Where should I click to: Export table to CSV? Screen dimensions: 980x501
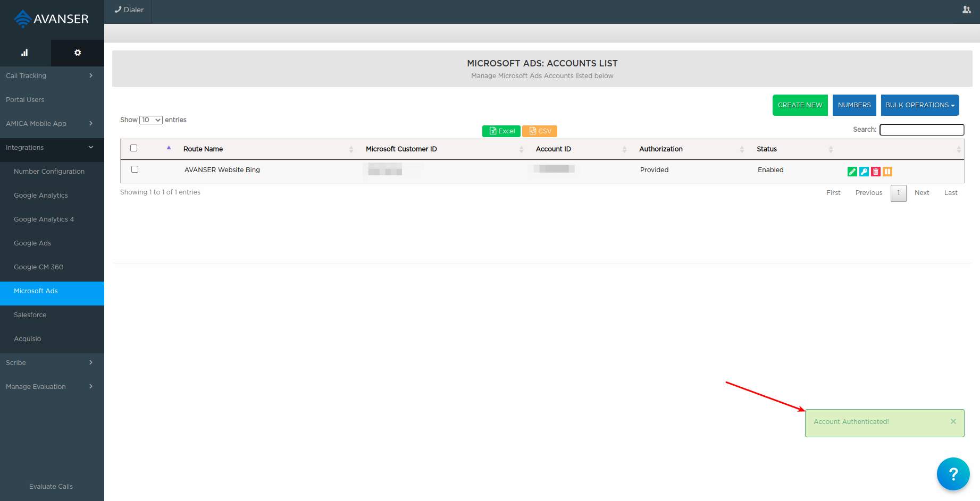click(540, 131)
